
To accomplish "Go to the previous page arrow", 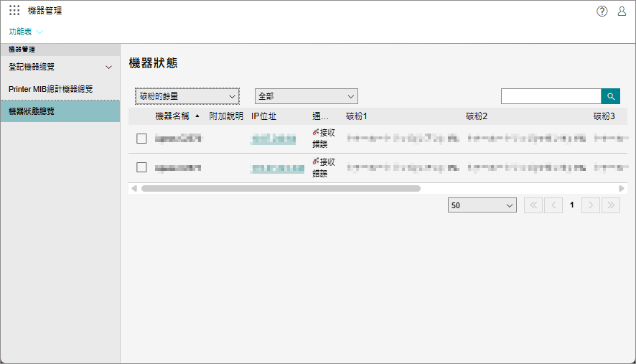I will (x=553, y=205).
